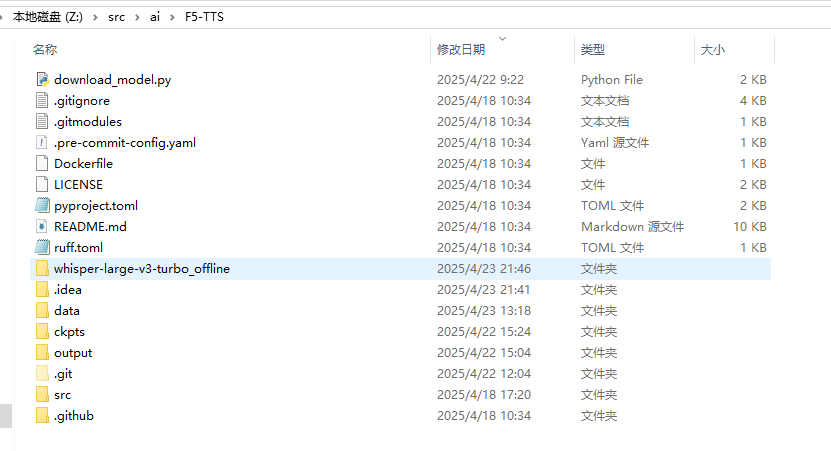Click date 2025/4/22 9:22 of download_model.py
Viewport: 831px width, 451px height.
pos(480,80)
